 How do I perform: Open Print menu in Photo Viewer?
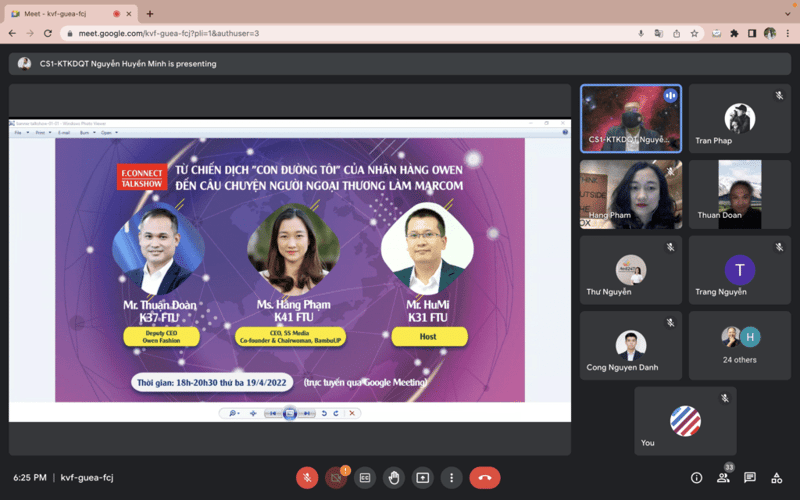tap(43, 133)
